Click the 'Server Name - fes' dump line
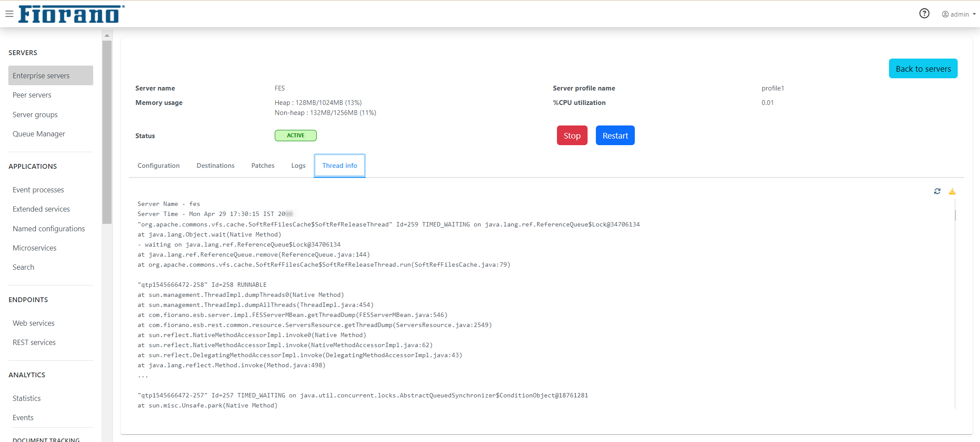The image size is (980, 442). click(x=169, y=204)
